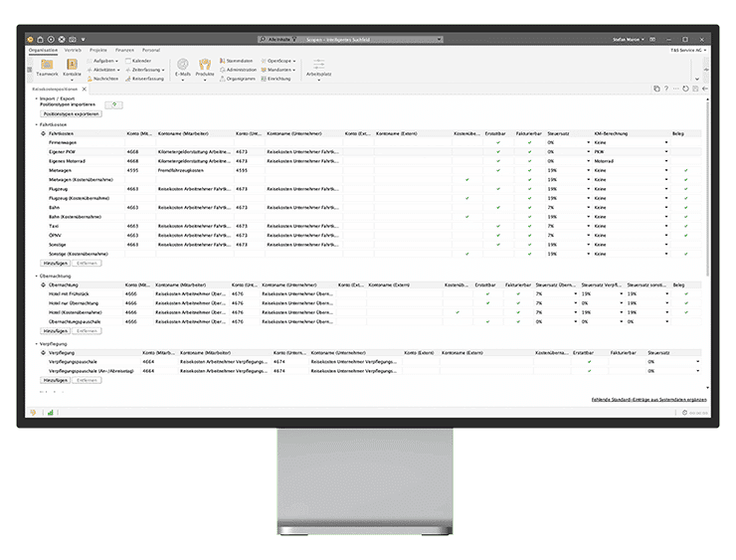Click the green import arrow icon
The height and width of the screenshot is (560, 736).
tap(114, 104)
